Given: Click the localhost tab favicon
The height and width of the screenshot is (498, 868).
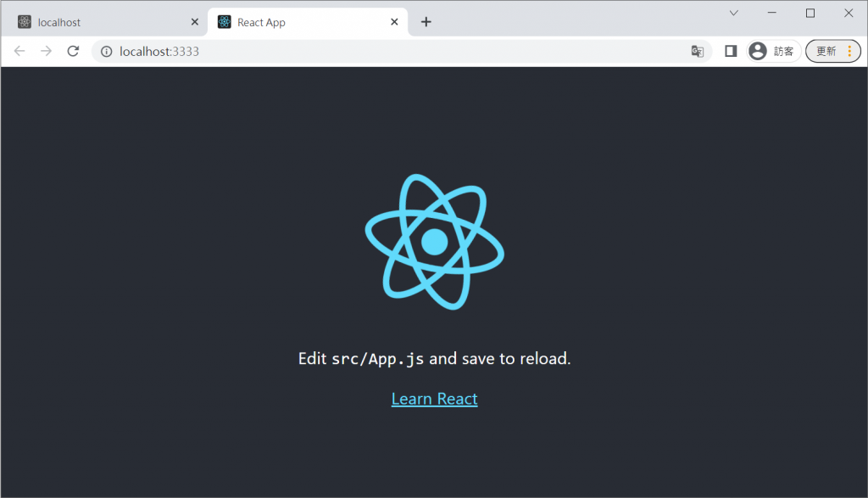Looking at the screenshot, I should (25, 21).
